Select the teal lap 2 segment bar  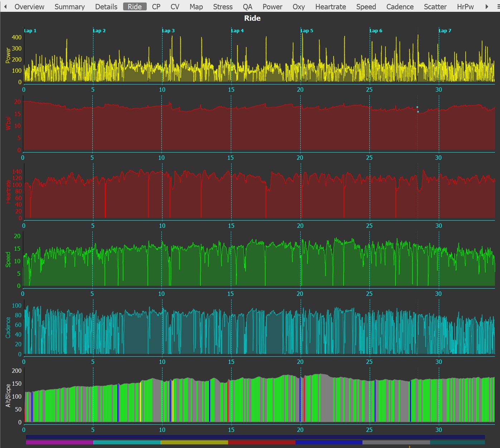(x=127, y=443)
